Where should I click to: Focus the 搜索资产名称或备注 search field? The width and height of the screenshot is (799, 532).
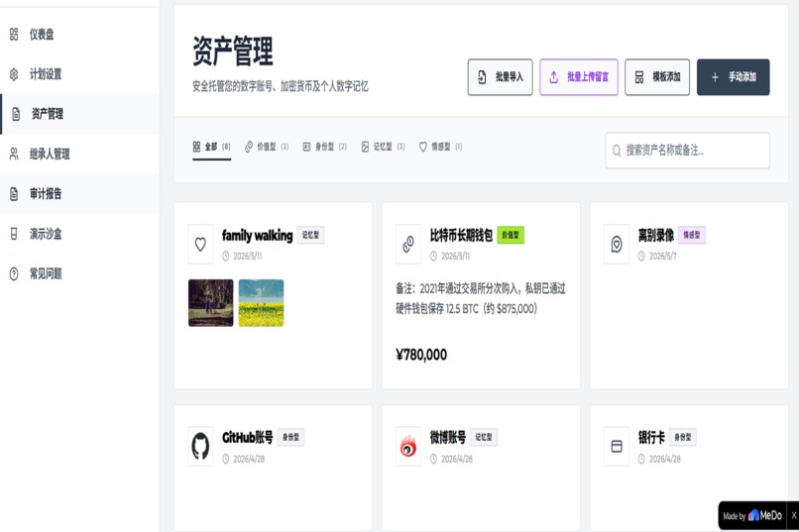pos(687,151)
